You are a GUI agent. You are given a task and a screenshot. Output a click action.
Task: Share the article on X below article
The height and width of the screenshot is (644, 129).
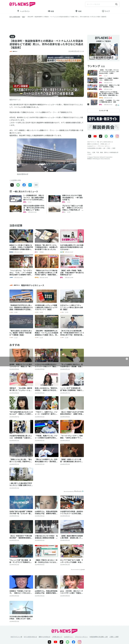[12, 185]
